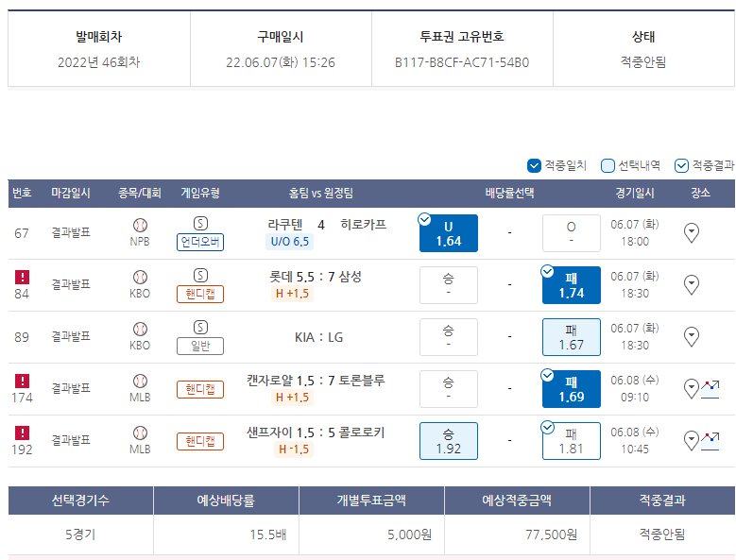Open odds trend chart icon for game 174
This screenshot has width=736, height=560.
[710, 389]
